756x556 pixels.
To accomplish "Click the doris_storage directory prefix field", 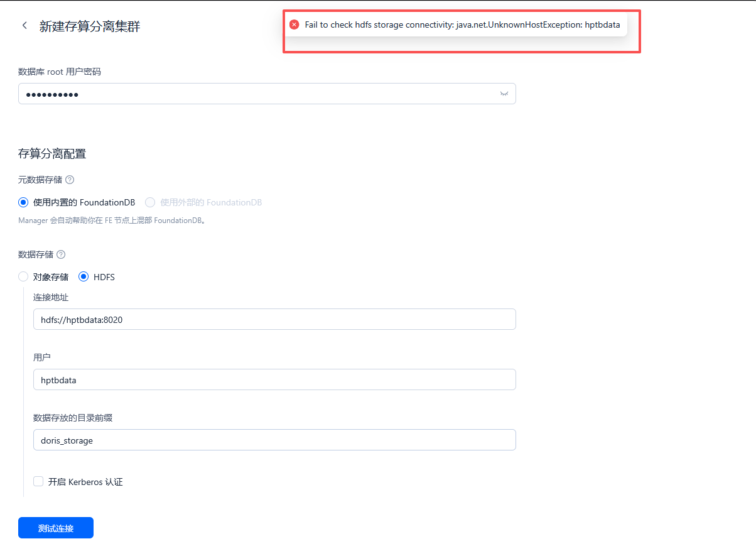I will point(274,439).
